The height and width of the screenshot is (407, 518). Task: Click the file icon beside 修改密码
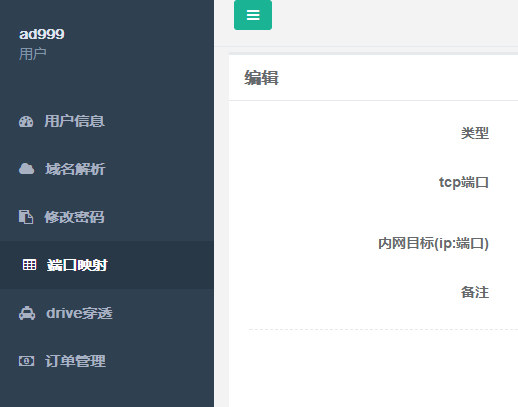coord(26,217)
